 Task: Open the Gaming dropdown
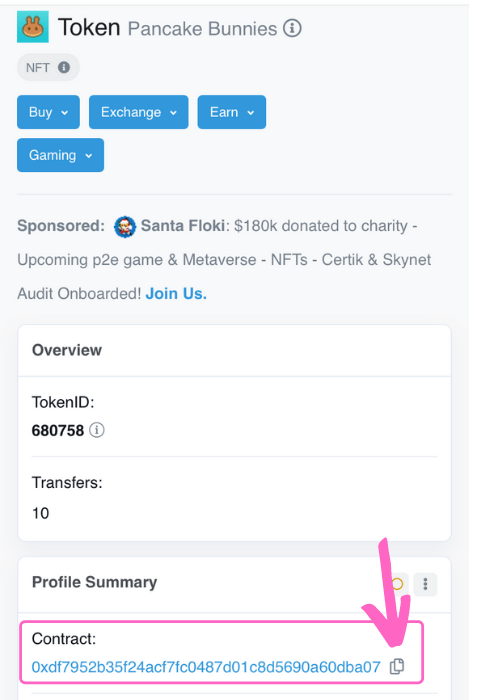pyautogui.click(x=60, y=155)
